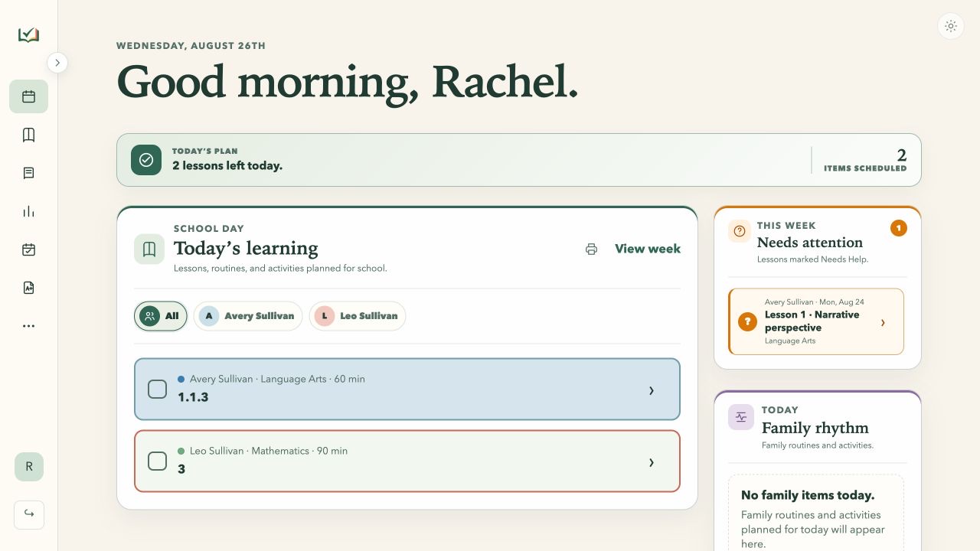Click the 2 Items Scheduled counter
Image resolution: width=980 pixels, height=551 pixels.
[x=865, y=160]
